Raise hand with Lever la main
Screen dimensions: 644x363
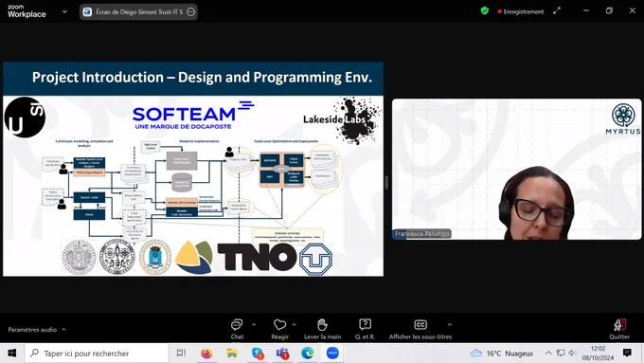pyautogui.click(x=322, y=329)
